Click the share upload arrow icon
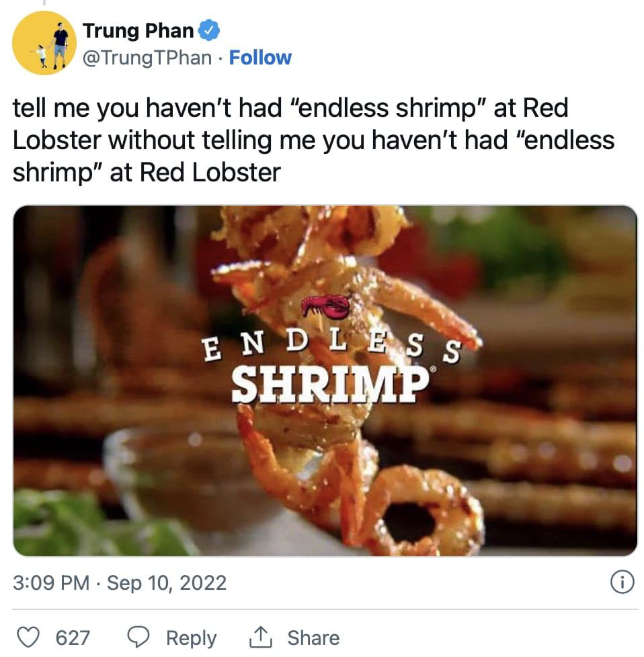The width and height of the screenshot is (644, 657). coord(260,637)
